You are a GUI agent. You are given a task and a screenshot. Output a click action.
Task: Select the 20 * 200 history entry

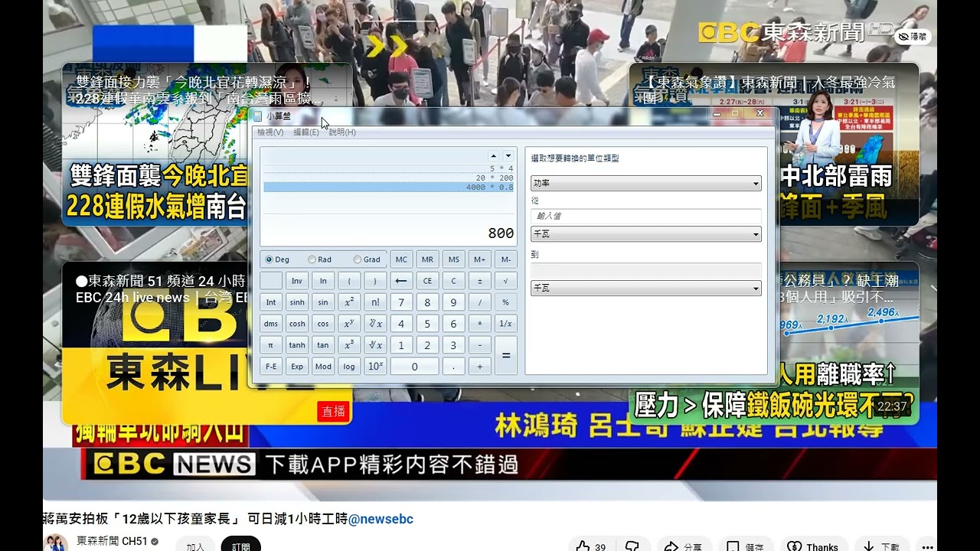[x=388, y=178]
